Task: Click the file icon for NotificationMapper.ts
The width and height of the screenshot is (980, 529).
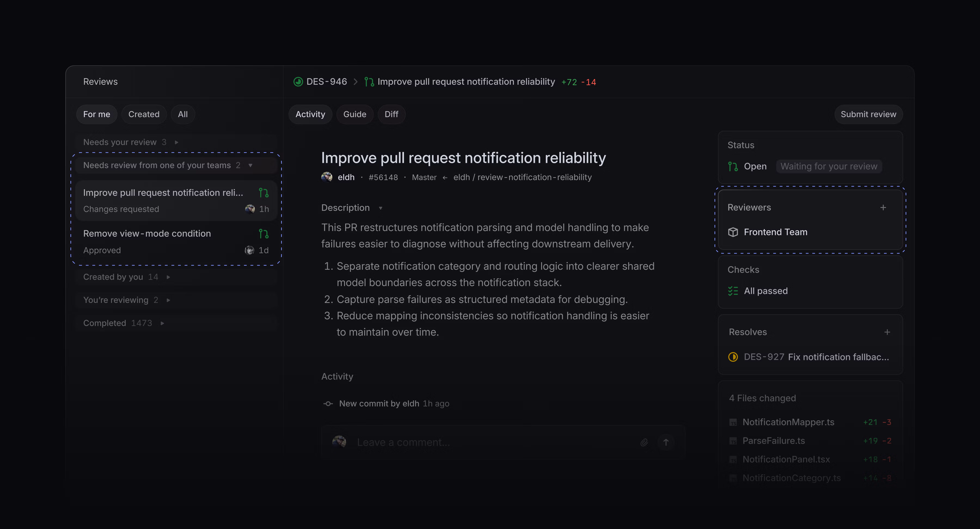Action: pyautogui.click(x=733, y=422)
